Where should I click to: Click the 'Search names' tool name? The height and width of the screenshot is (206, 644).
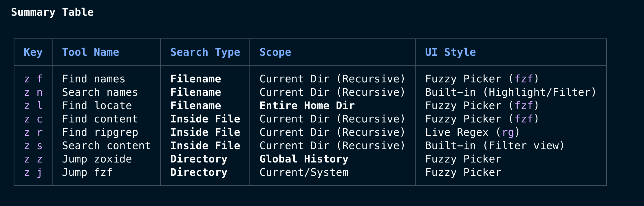tap(100, 92)
